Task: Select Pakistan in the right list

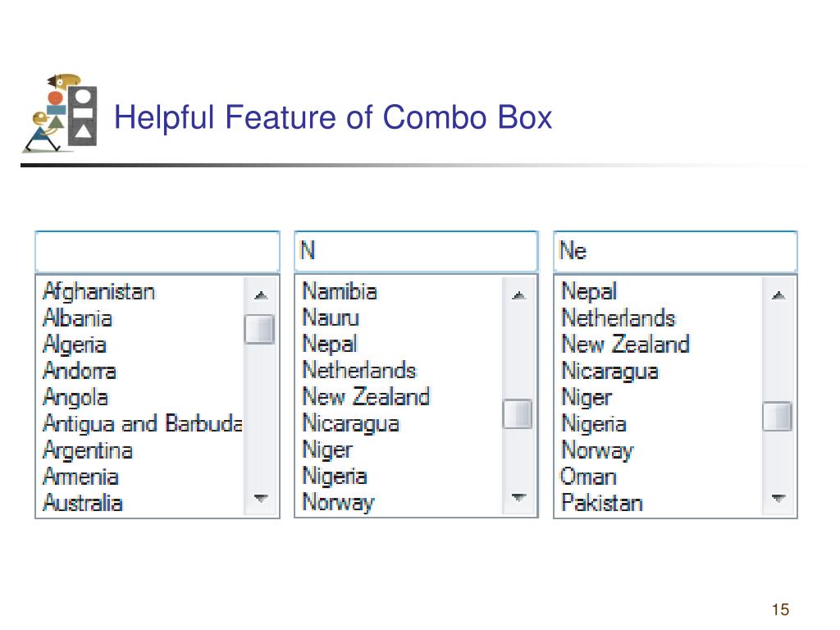Action: (x=601, y=503)
